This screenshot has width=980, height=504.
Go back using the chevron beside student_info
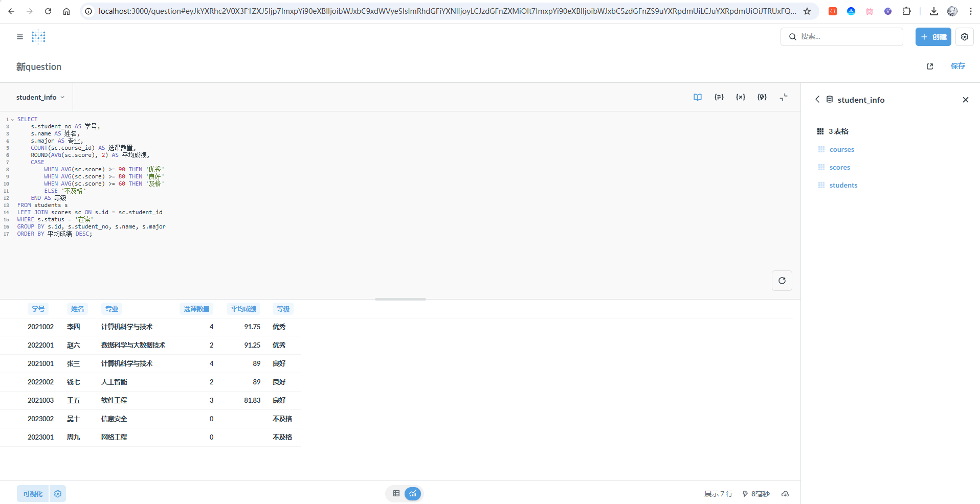click(x=817, y=100)
